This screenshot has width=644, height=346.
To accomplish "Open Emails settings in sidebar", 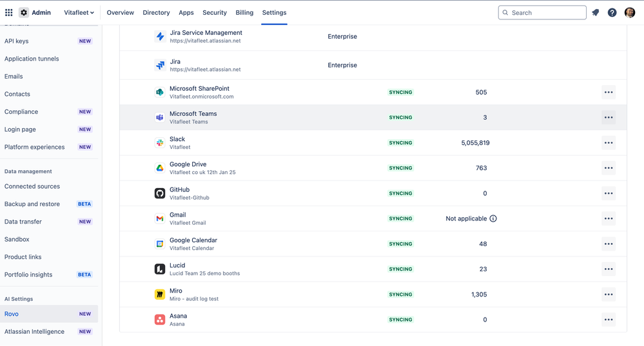I will (49, 76).
